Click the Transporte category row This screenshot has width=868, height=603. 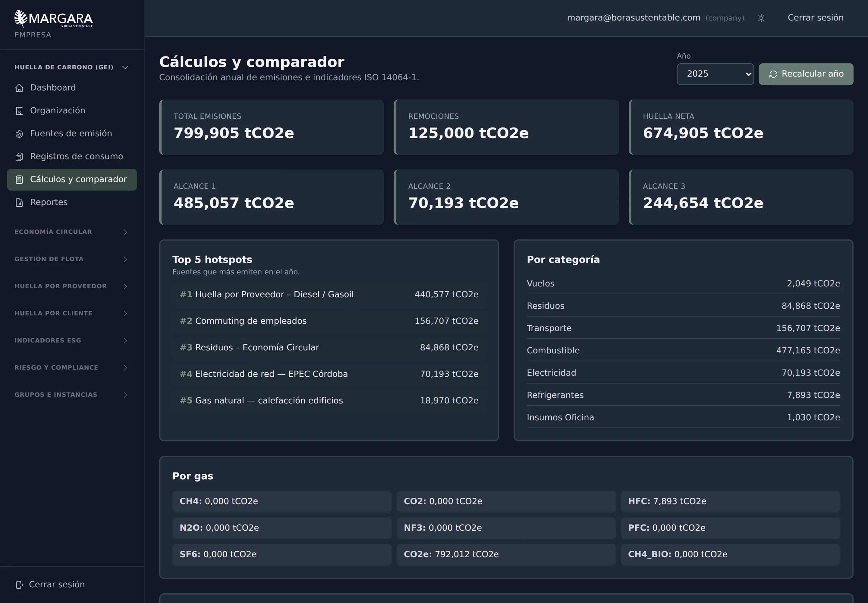coord(683,328)
